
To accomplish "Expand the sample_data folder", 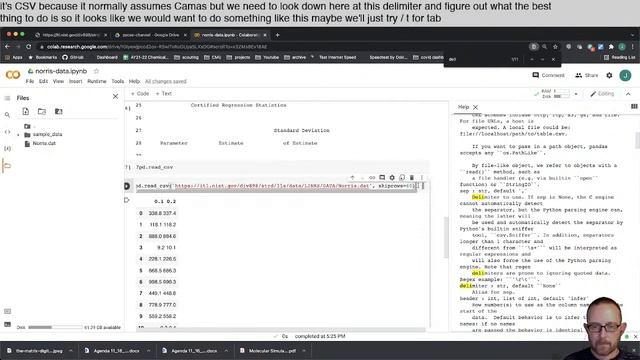I will tap(18, 135).
